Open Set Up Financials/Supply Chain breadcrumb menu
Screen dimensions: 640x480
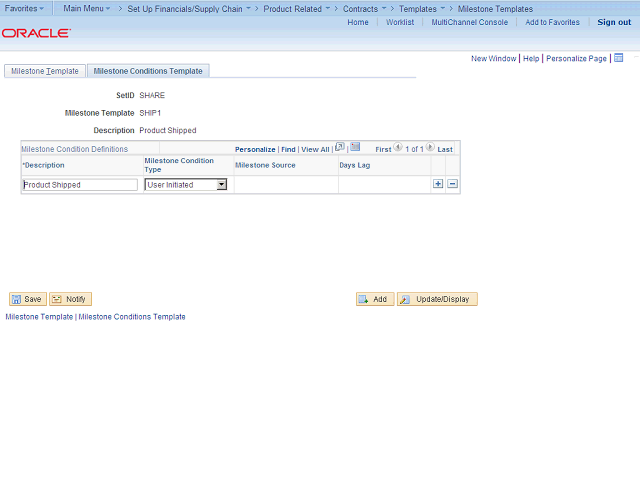[189, 9]
